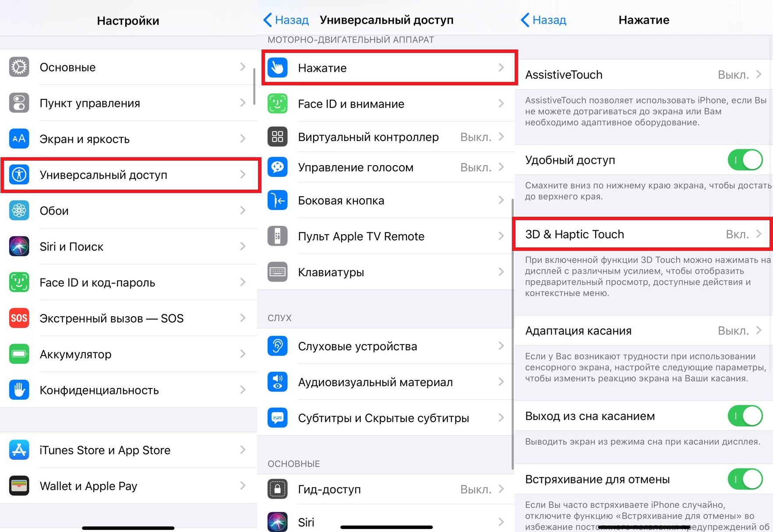773x532 pixels.
Task: Click the Settings list scrollbar indicator
Action: tap(254, 86)
